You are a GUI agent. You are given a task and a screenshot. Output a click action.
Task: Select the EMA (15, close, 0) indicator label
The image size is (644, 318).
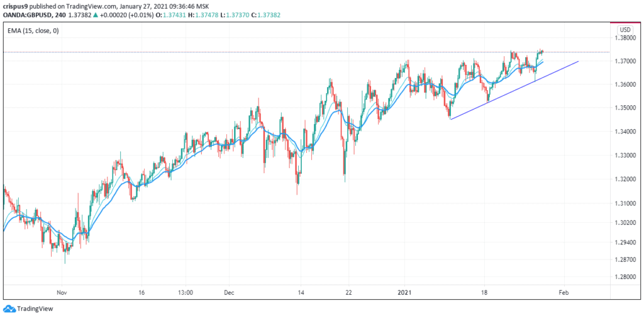pyautogui.click(x=33, y=30)
